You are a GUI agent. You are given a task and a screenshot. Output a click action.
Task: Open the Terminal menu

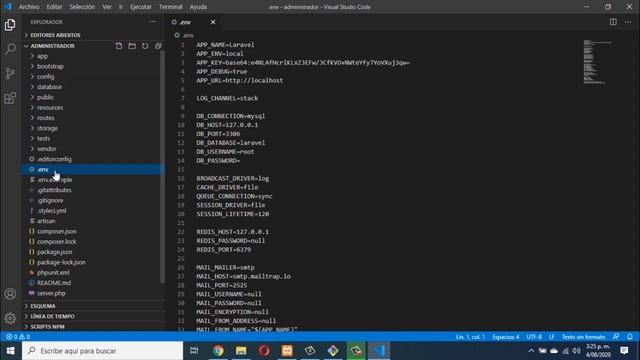[171, 7]
